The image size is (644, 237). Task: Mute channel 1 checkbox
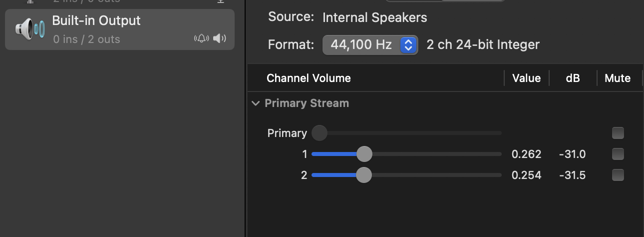point(618,154)
